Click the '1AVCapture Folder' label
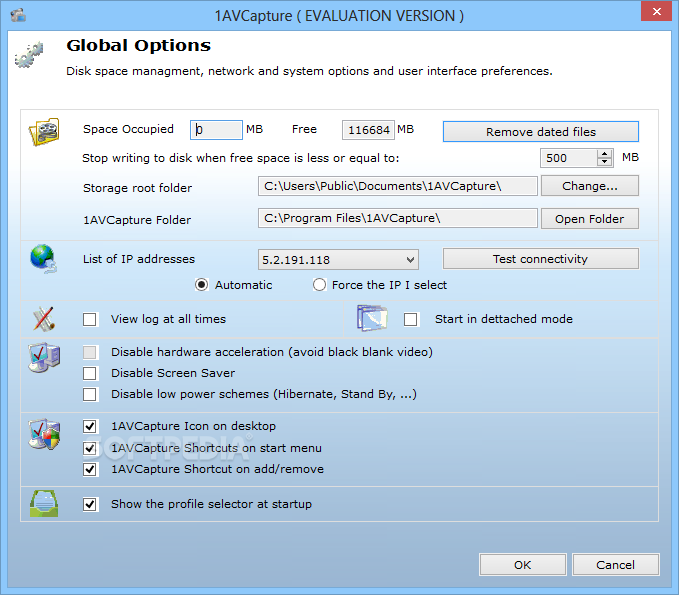 point(137,220)
